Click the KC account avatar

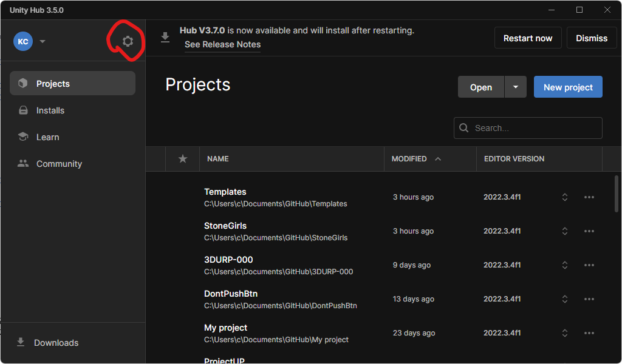[x=23, y=41]
